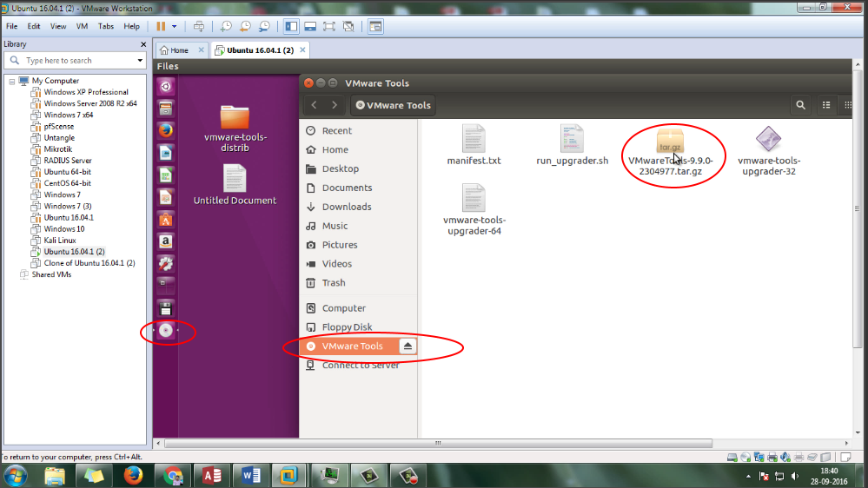The width and height of the screenshot is (868, 488).
Task: Toggle the library sidebar view
Action: coord(291,26)
